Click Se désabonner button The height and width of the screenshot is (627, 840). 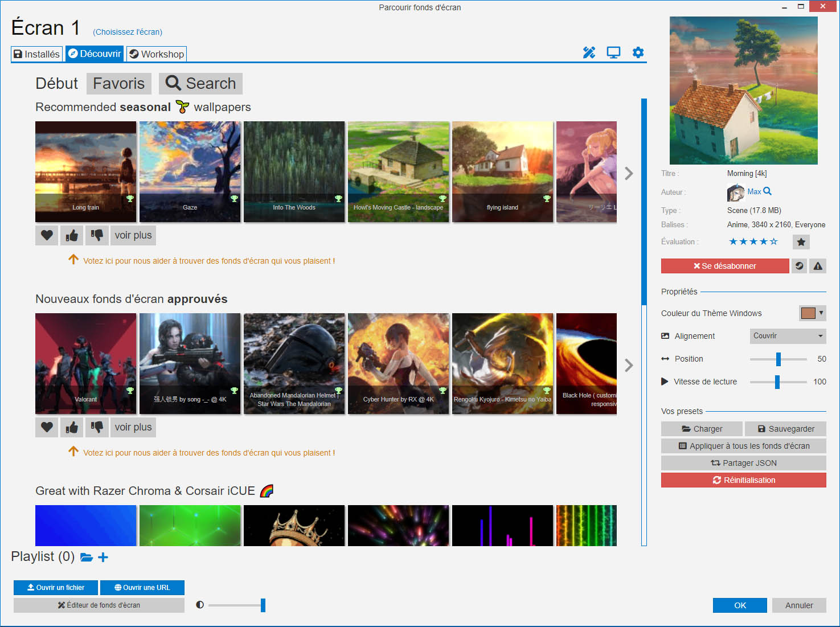click(725, 266)
